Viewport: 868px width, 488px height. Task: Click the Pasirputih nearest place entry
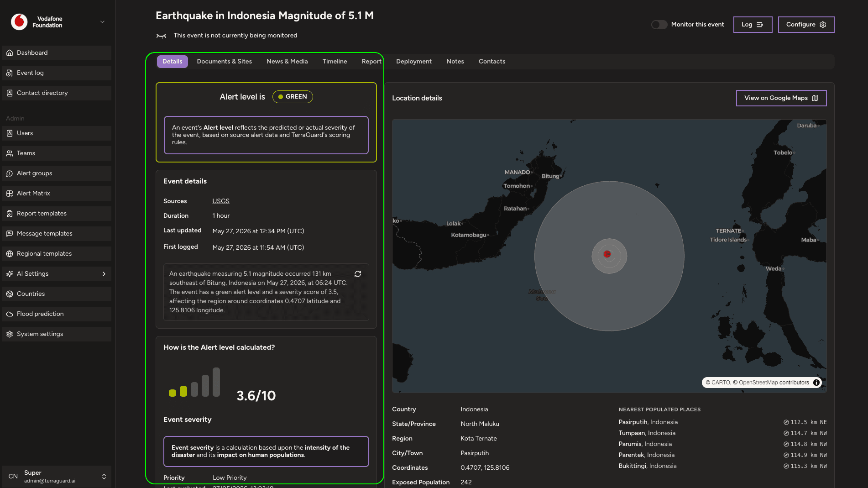648,422
